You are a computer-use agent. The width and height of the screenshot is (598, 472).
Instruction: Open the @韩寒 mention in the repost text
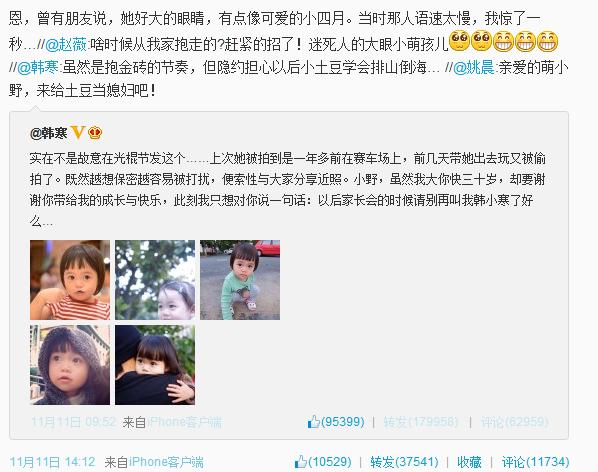[38, 67]
